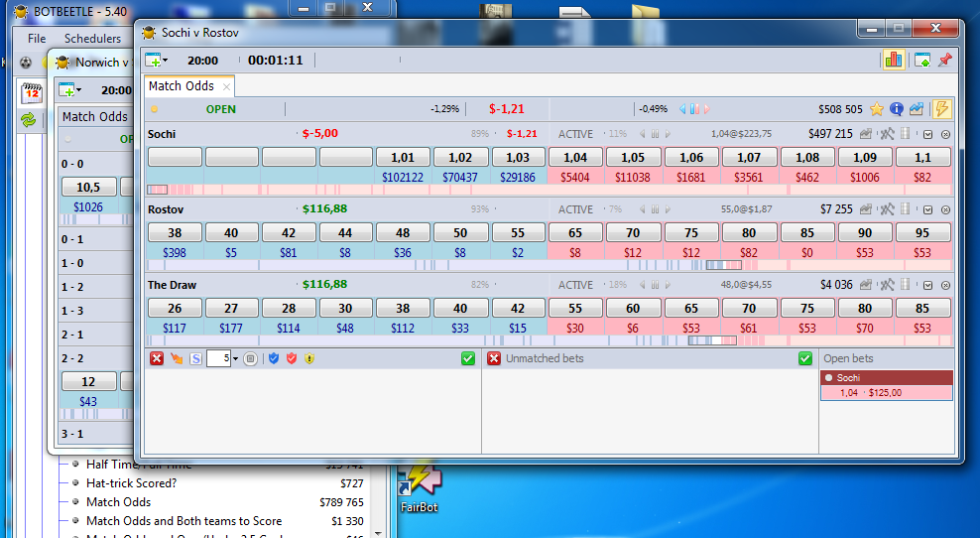This screenshot has width=980, height=538.
Task: Select Match Odds and Both teams to Score
Action: pos(184,520)
